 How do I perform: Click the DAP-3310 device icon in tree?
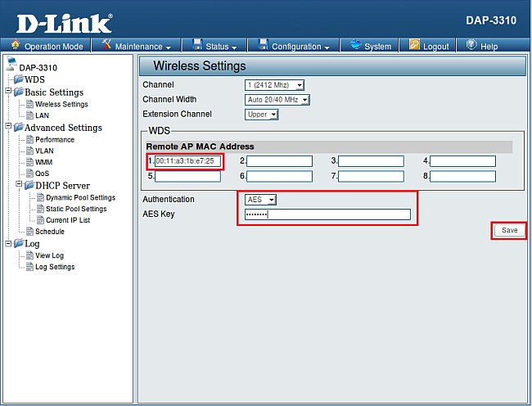click(9, 66)
